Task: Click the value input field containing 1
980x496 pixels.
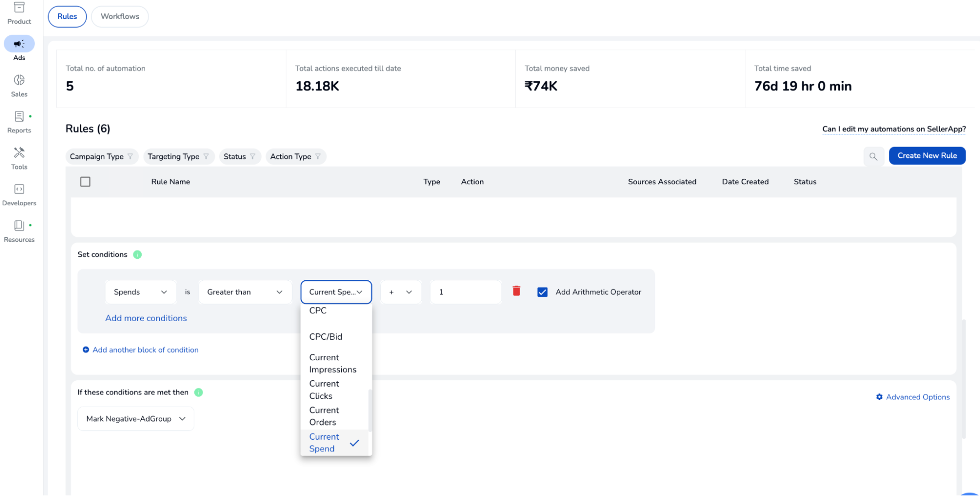Action: 466,292
